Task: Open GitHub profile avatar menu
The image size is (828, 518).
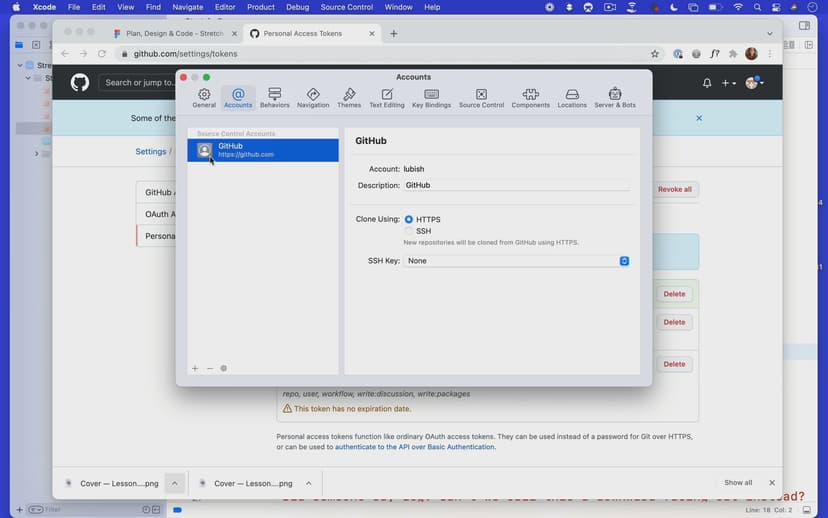Action: click(x=753, y=83)
